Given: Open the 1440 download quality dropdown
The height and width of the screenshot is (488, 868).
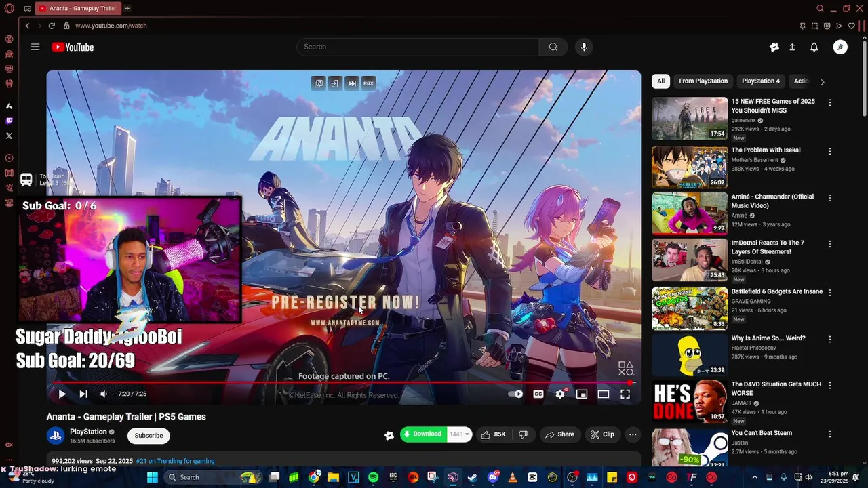Looking at the screenshot, I should click(x=460, y=434).
